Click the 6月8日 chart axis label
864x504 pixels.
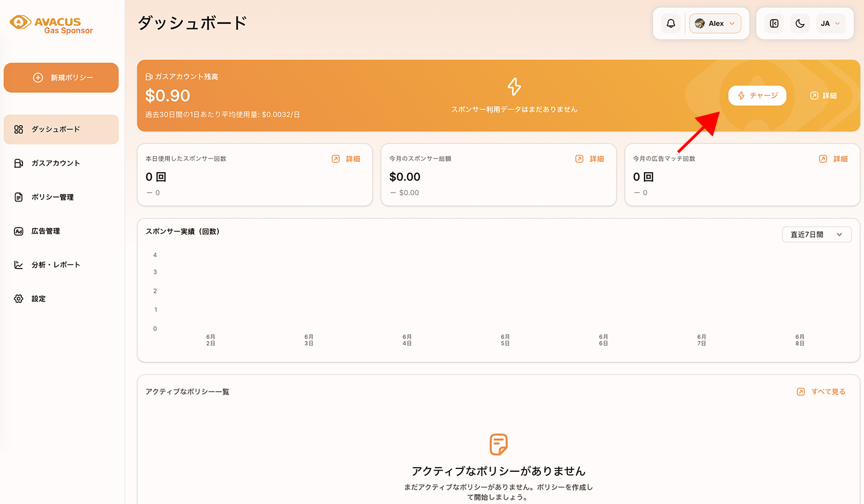(800, 340)
